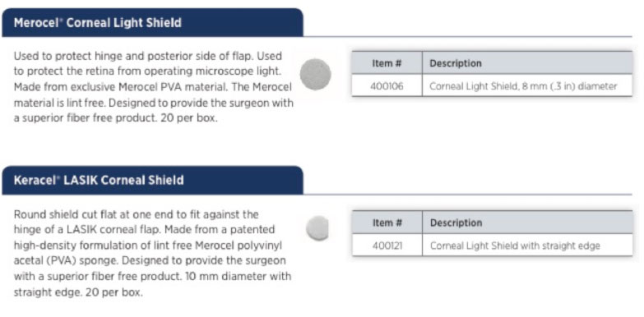Viewport: 644px width, 317px height.
Task: Click 'Round shield cut flat' opening line
Action: pyautogui.click(x=136, y=214)
